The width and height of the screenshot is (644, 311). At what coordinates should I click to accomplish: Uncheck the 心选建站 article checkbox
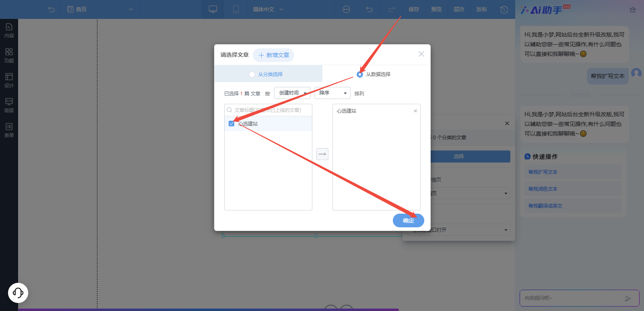pos(231,124)
